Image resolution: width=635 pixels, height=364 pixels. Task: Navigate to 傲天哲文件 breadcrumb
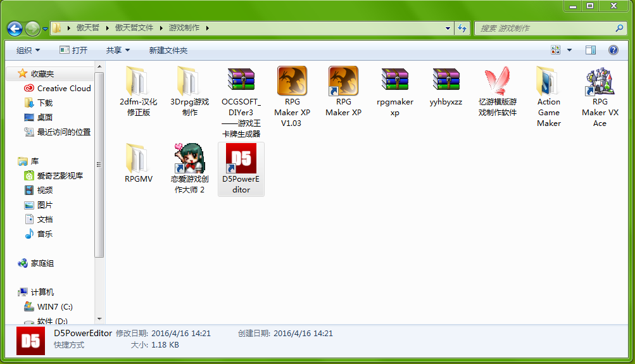134,28
